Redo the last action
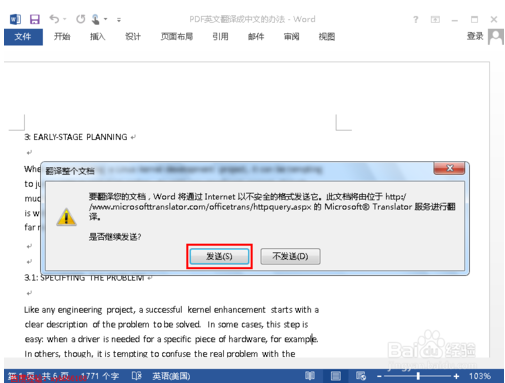This screenshot has height=383, width=505. click(x=81, y=19)
